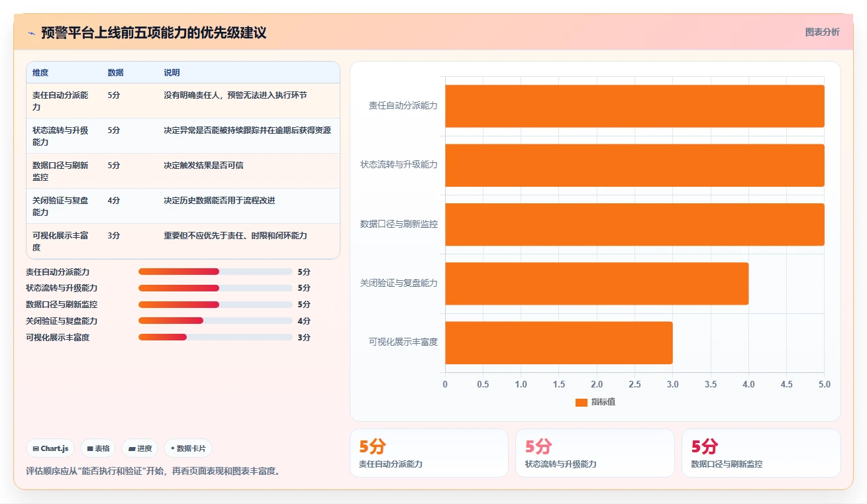Screen dimensions: 867x504
Task: Toggle the 指标值 legend entry
Action: 595,402
